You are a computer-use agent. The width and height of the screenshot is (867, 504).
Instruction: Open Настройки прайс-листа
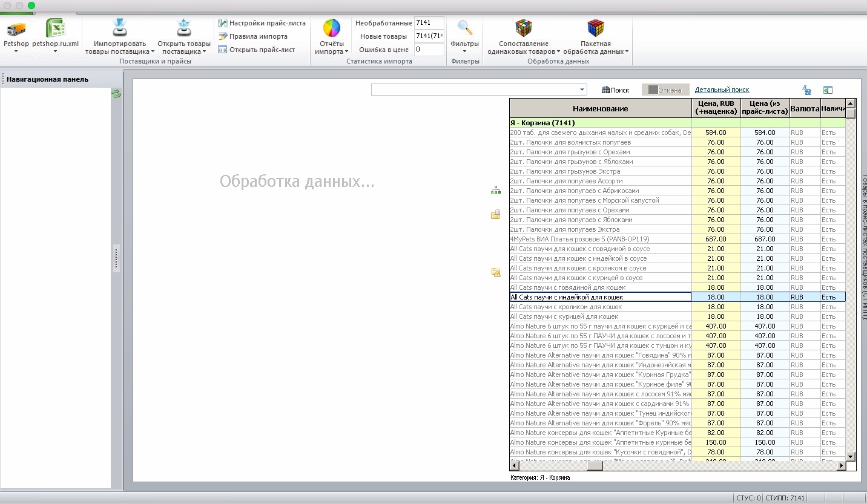262,23
